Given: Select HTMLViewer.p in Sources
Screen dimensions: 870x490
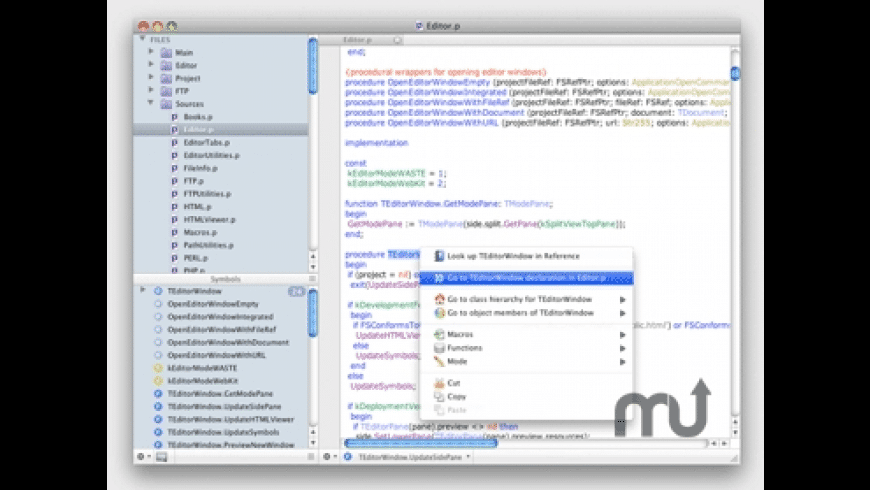Looking at the screenshot, I should 209,220.
